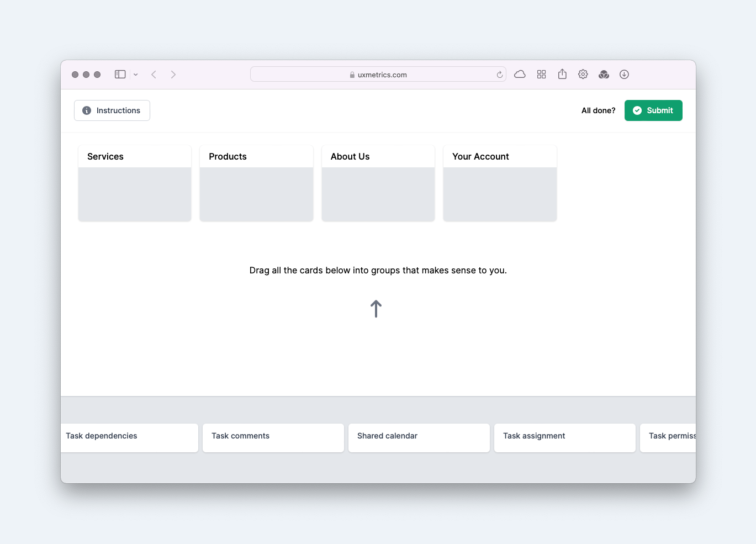Open the sidebar options dropdown chevron
The image size is (756, 544).
click(135, 75)
